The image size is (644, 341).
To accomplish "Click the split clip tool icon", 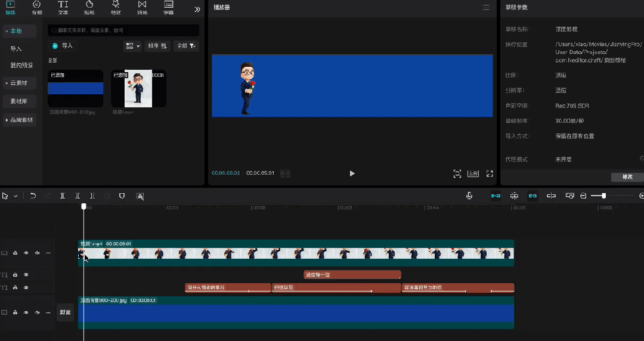I will tap(63, 196).
